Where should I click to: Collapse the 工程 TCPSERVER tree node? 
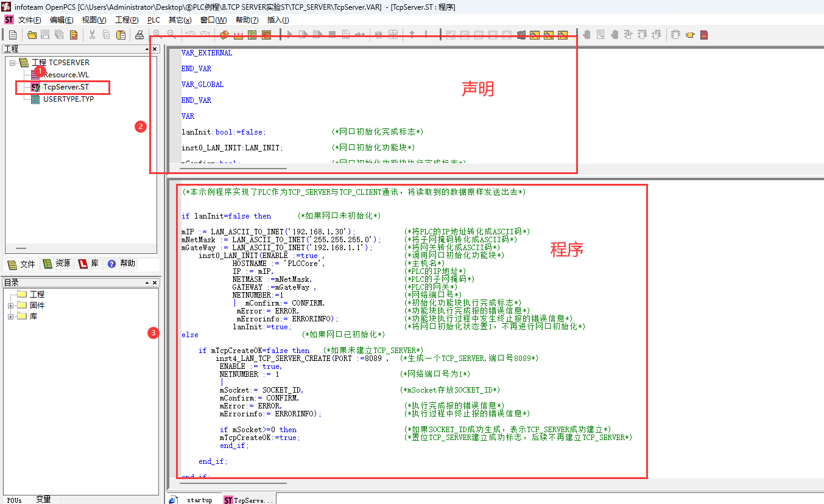pos(13,62)
